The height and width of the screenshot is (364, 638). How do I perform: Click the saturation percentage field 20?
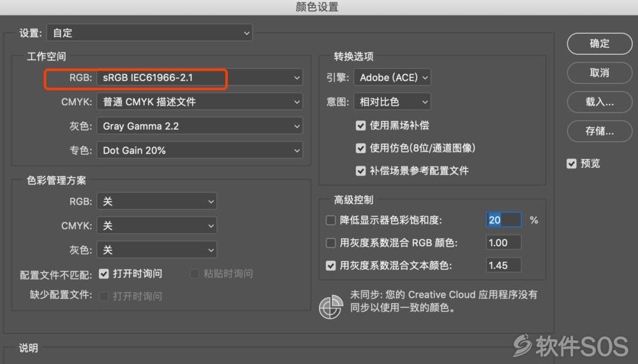pyautogui.click(x=504, y=220)
